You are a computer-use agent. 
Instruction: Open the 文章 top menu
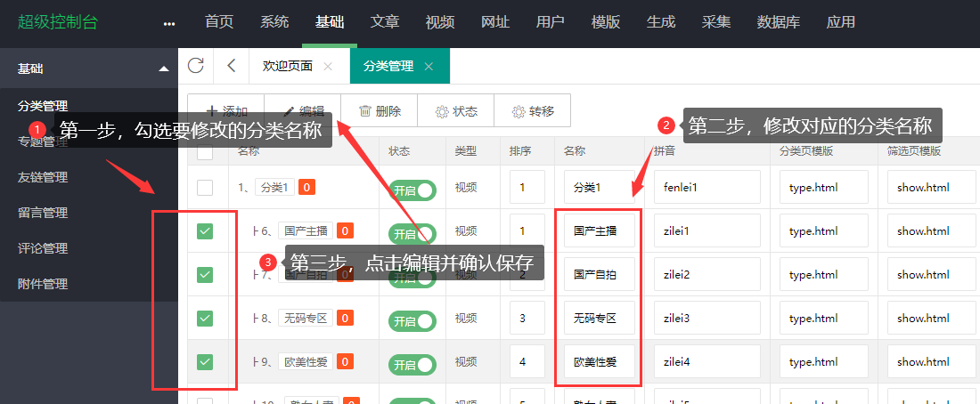tap(384, 22)
